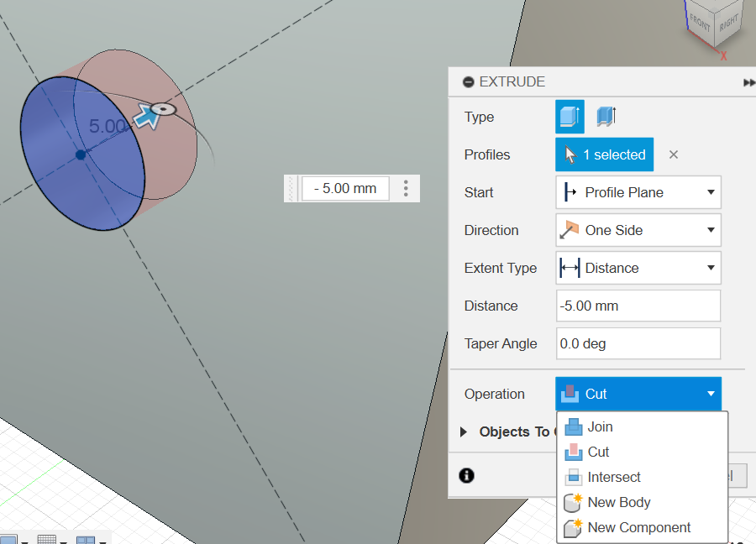Open the Start dropdown showing Profile Plane
Image resolution: width=756 pixels, height=544 pixels.
(638, 192)
